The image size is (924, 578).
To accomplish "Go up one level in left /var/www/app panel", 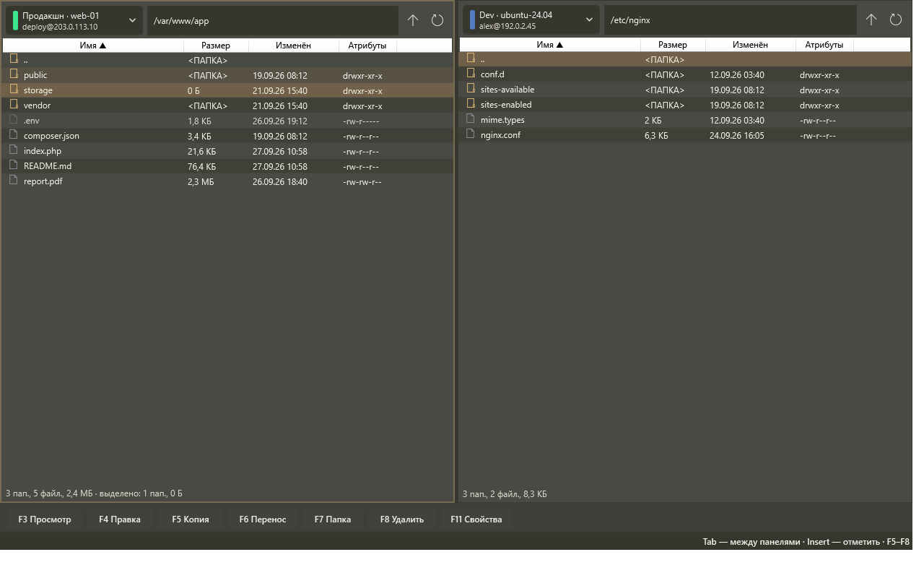I will click(413, 20).
